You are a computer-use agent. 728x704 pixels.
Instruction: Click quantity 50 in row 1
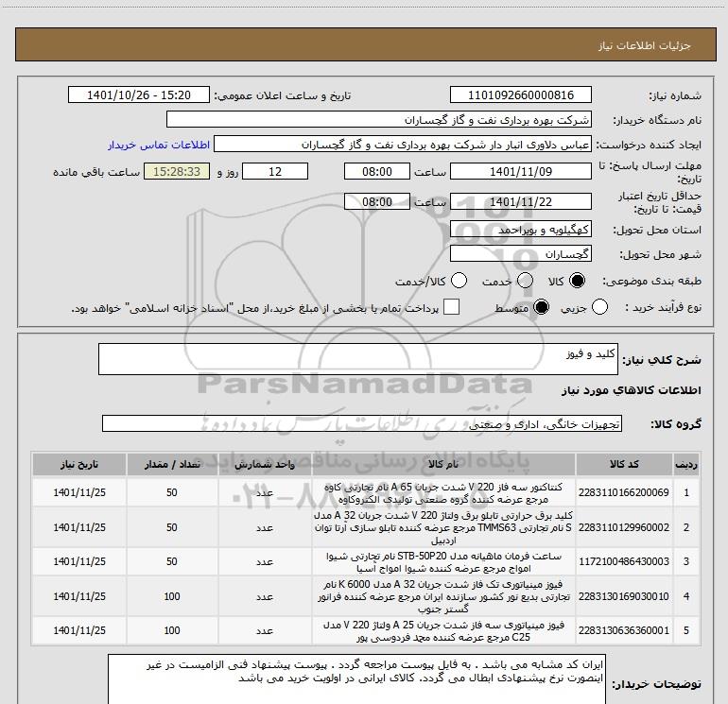coord(172,492)
